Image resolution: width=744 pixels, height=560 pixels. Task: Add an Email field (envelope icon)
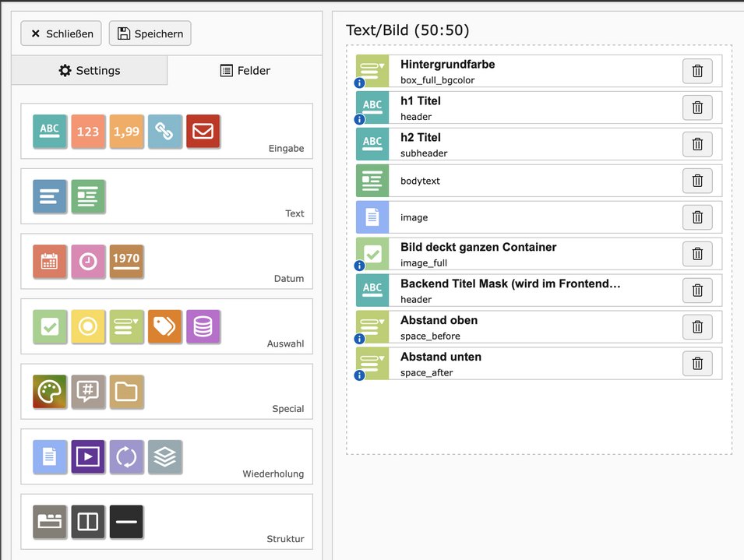click(x=203, y=132)
